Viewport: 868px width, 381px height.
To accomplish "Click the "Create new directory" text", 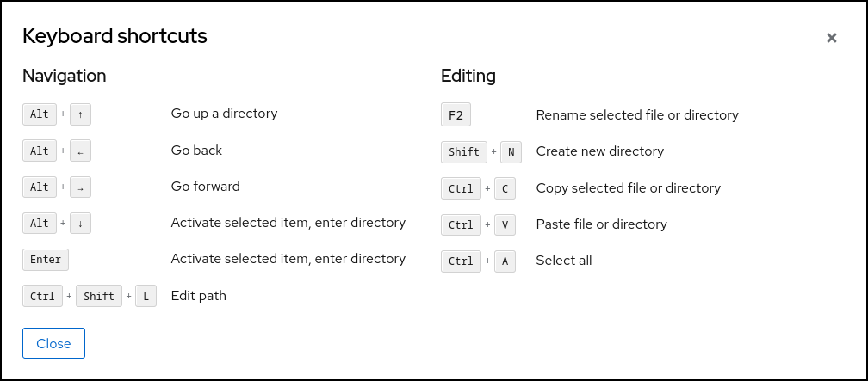I will pos(599,151).
